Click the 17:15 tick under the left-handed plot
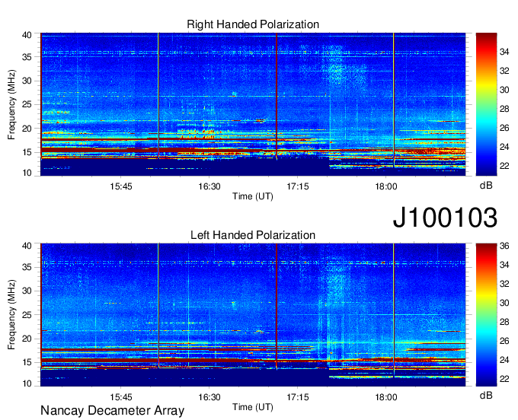 (x=298, y=397)
